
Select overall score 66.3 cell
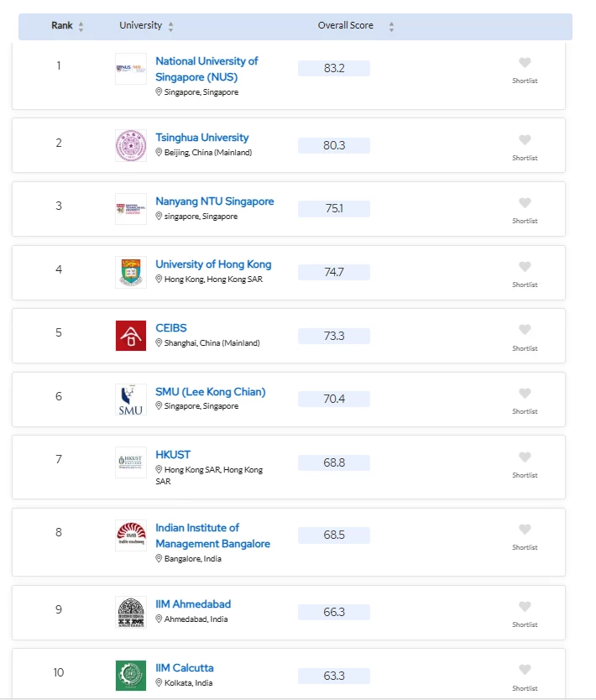click(334, 612)
